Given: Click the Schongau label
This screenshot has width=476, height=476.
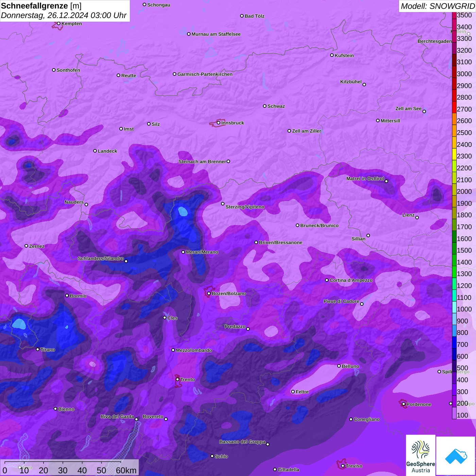Looking at the screenshot, I should [159, 5].
